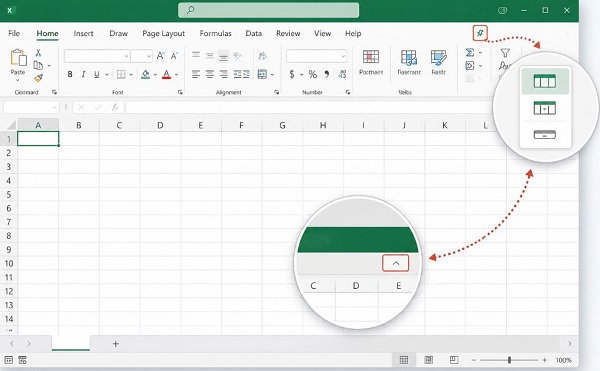This screenshot has width=600, height=371.
Task: Apply the red font color
Action: coord(166,74)
